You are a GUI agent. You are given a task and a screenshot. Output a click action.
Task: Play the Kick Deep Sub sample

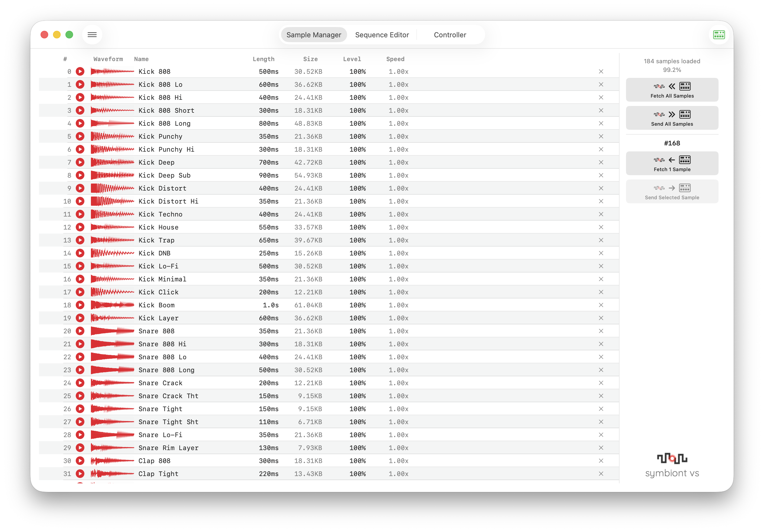(80, 175)
